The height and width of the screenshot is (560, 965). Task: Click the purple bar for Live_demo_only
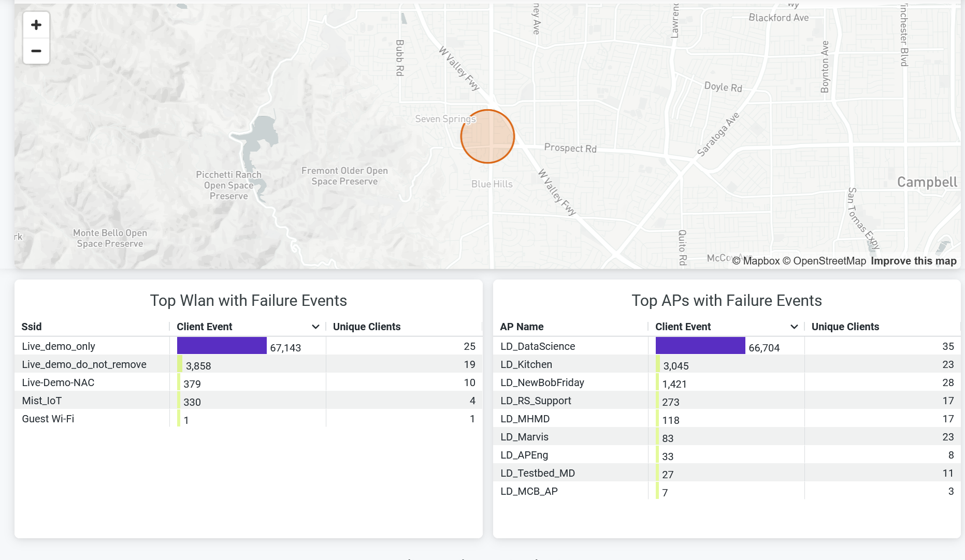click(x=222, y=346)
